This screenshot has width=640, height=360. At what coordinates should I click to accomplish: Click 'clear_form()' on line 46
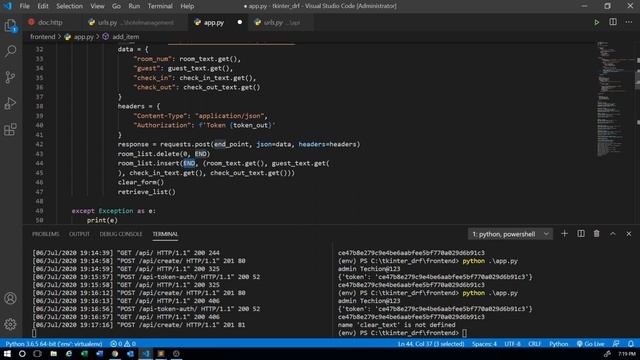[141, 182]
